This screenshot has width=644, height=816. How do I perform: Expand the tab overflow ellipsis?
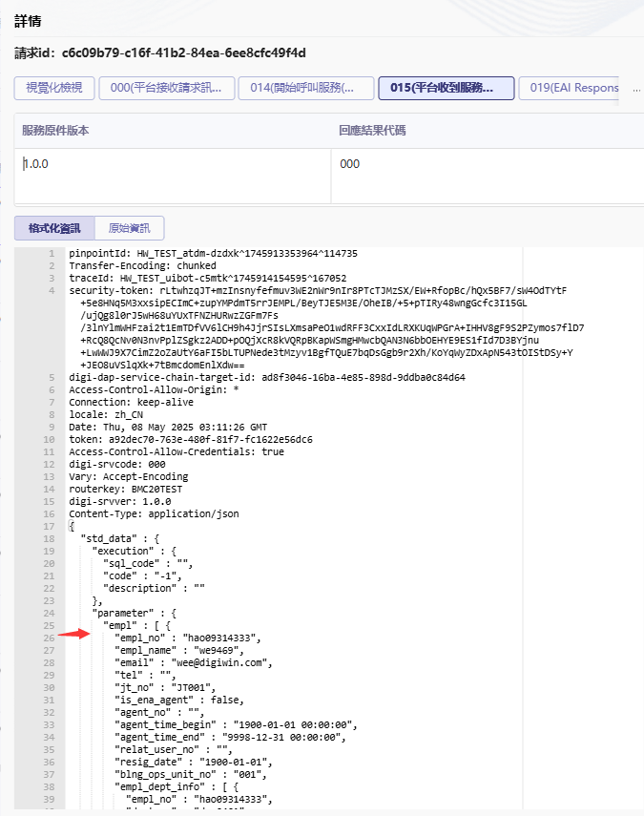pos(635,89)
